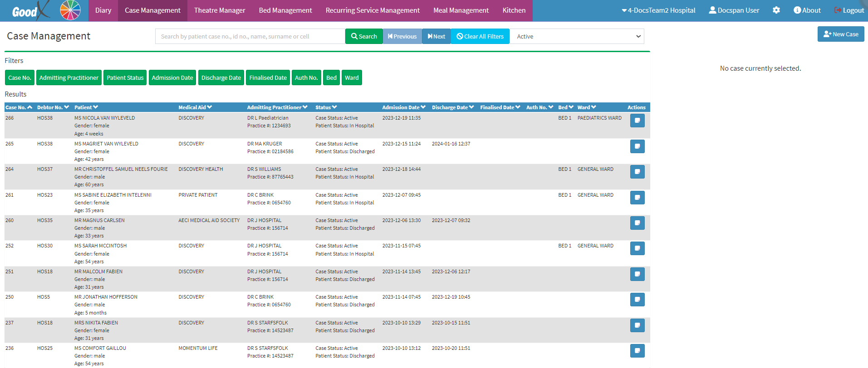
Task: Enable the Ward filter
Action: coord(352,77)
